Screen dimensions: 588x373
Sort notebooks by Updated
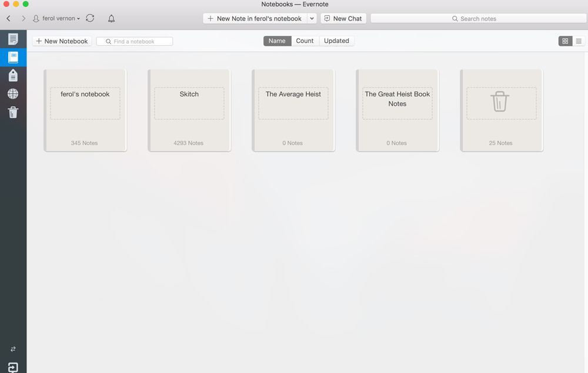(x=337, y=41)
